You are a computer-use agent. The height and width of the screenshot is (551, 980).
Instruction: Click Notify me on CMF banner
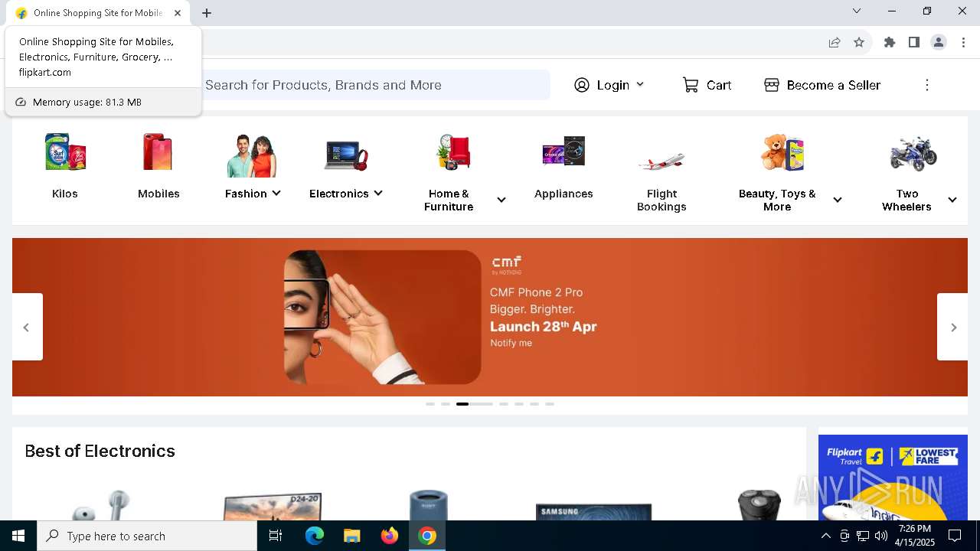511,343
